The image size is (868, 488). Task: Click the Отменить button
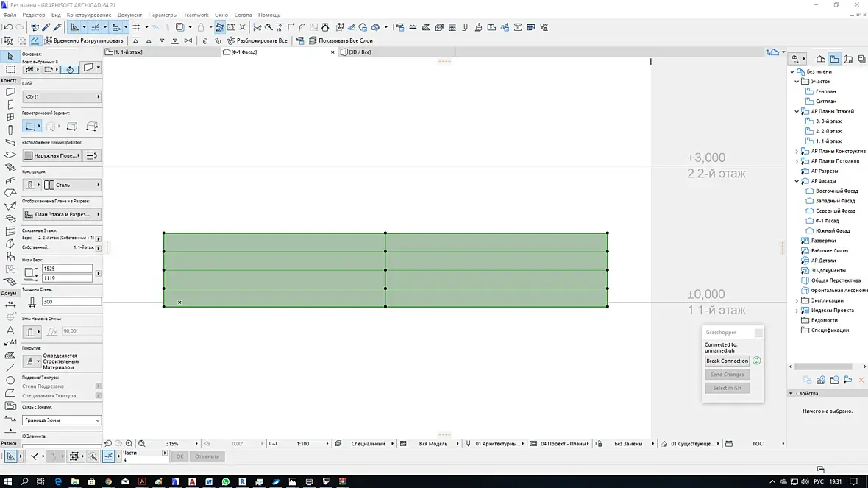207,456
